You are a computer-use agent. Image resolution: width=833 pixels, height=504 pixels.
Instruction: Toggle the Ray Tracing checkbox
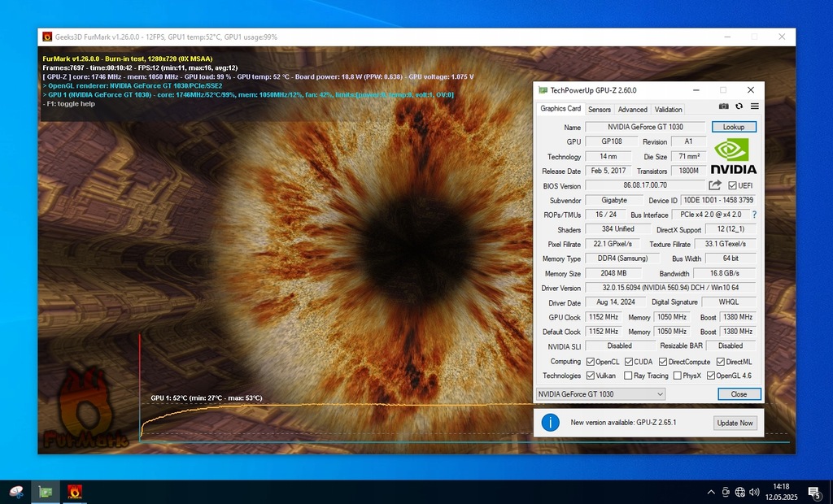[628, 376]
